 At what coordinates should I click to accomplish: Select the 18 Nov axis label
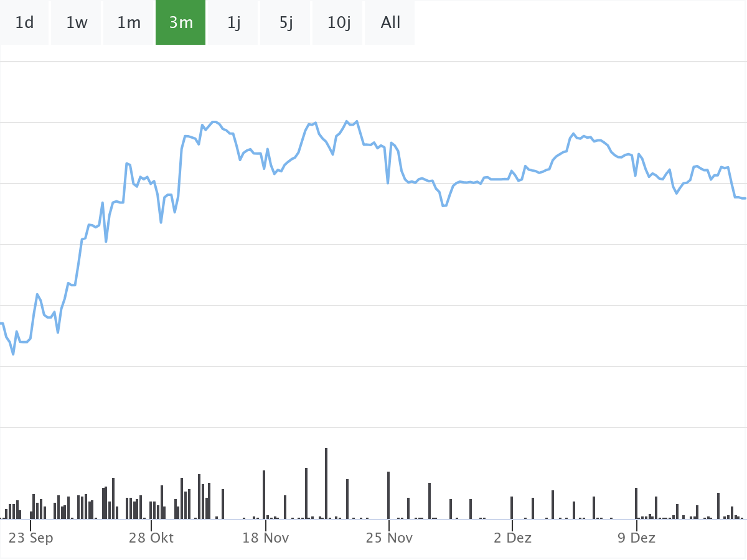pos(266,538)
